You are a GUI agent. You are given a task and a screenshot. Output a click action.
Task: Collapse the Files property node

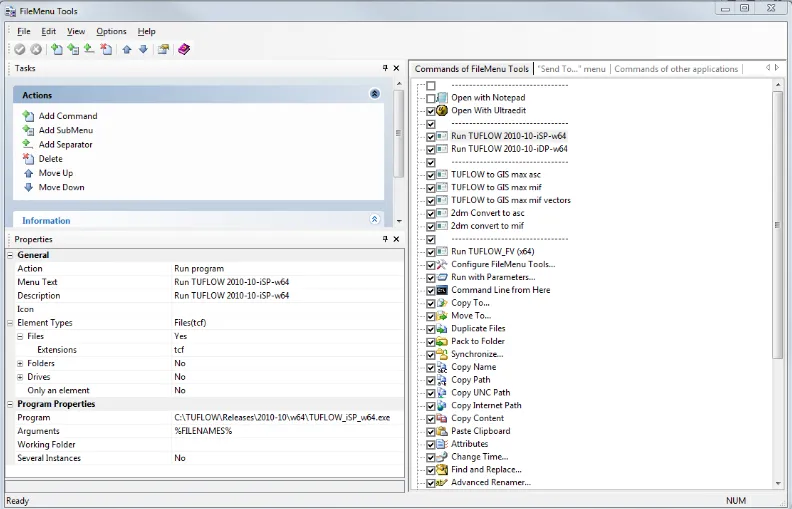pyautogui.click(x=20, y=336)
